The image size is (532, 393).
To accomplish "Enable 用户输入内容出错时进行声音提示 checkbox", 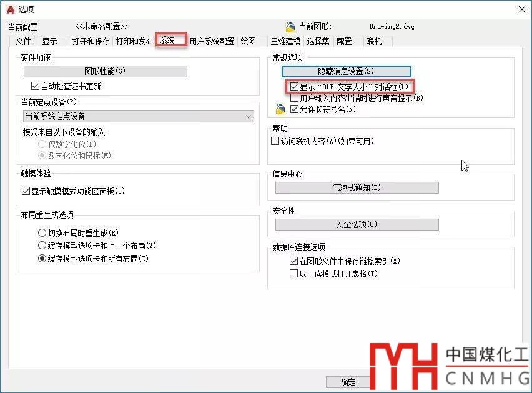I will tap(295, 97).
